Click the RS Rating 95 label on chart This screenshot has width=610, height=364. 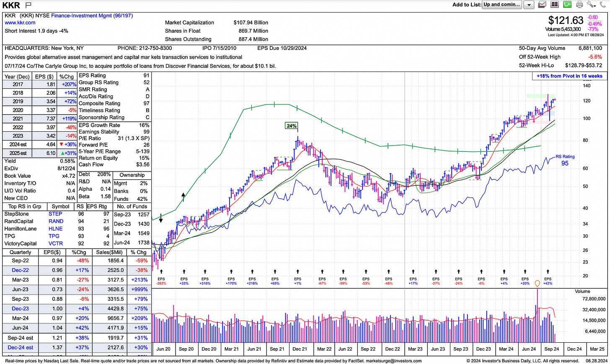pos(565,160)
